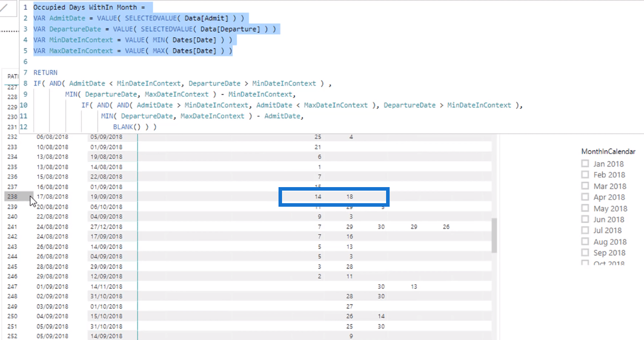
Task: Click value 21 in row 233
Action: [318, 147]
